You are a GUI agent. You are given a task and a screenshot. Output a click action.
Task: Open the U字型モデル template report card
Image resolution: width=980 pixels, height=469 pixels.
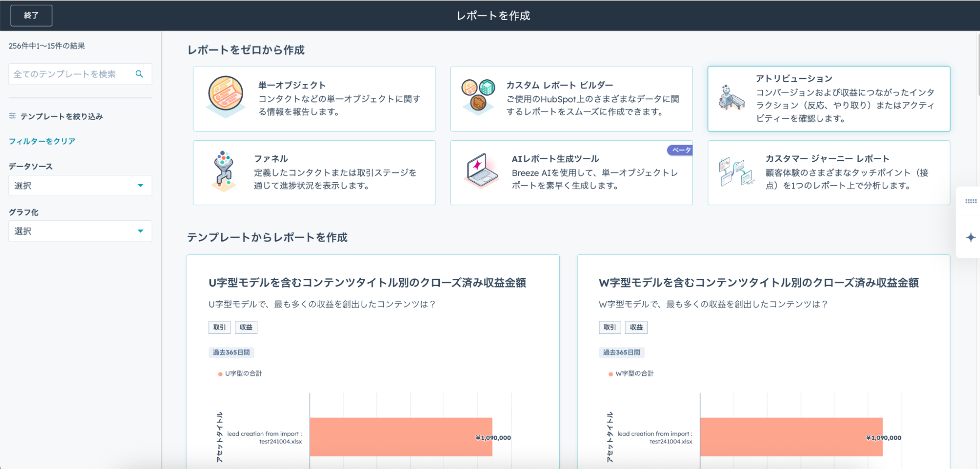373,362
